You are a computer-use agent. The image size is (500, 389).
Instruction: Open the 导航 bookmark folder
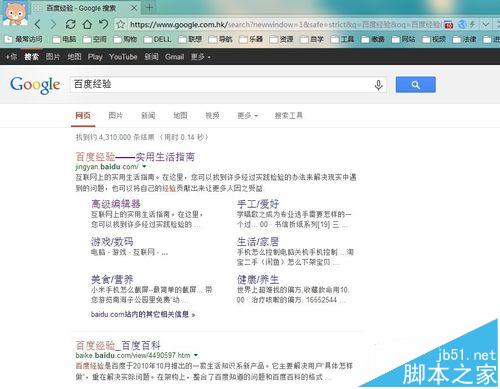221,39
